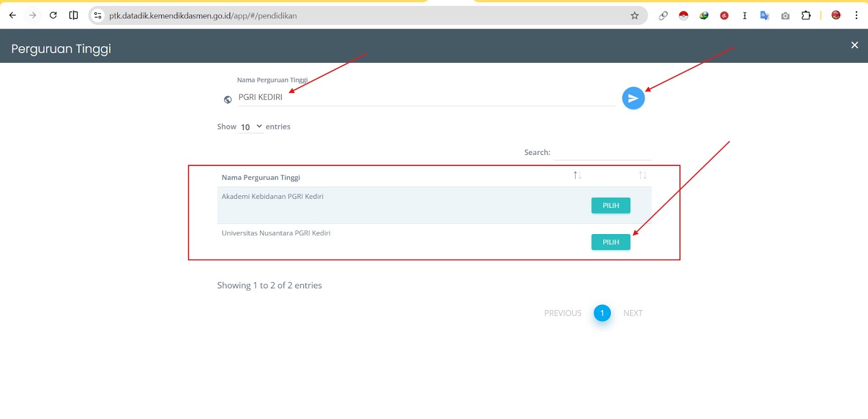Open the Extensions puzzle menu
This screenshot has width=868, height=419.
[806, 16]
